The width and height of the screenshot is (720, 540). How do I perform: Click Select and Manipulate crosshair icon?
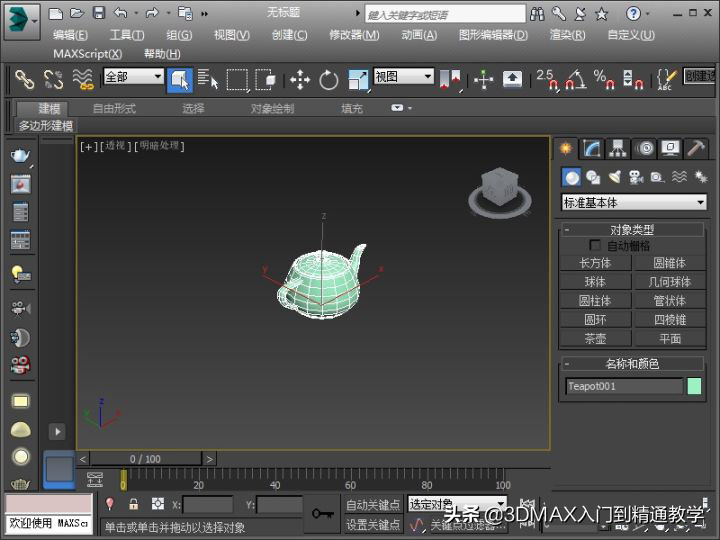click(x=484, y=80)
